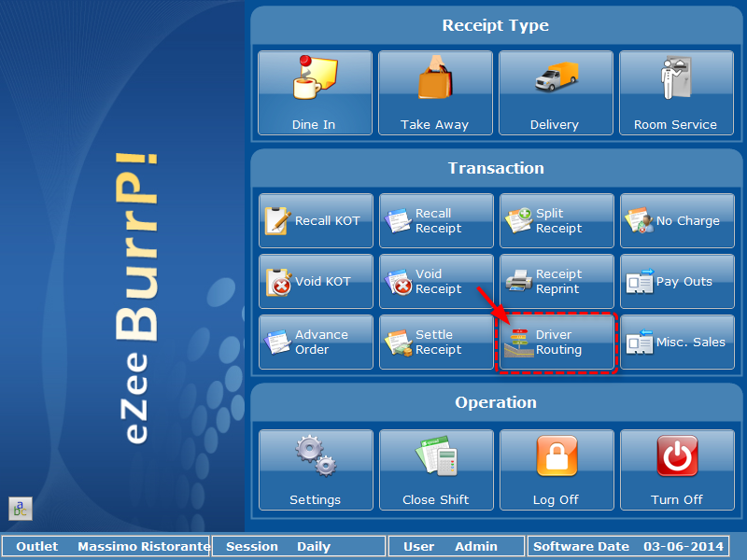747x560 pixels.
Task: Click the Settings text label
Action: click(x=315, y=500)
